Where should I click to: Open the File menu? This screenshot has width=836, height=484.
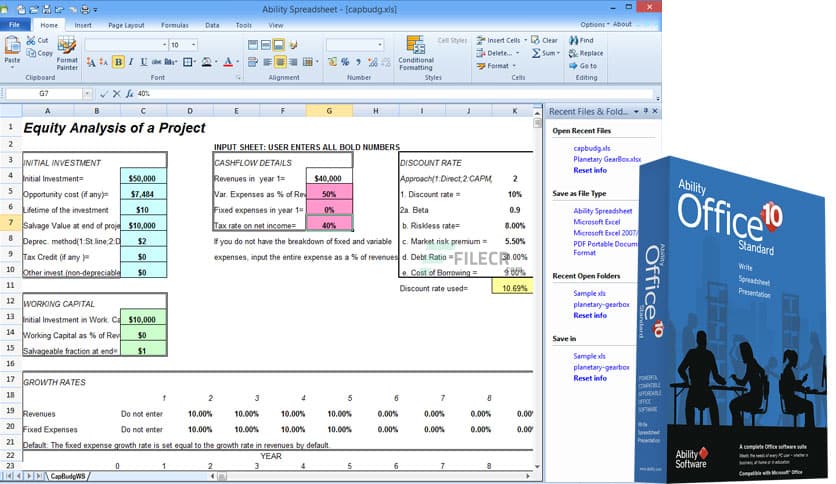pos(14,25)
